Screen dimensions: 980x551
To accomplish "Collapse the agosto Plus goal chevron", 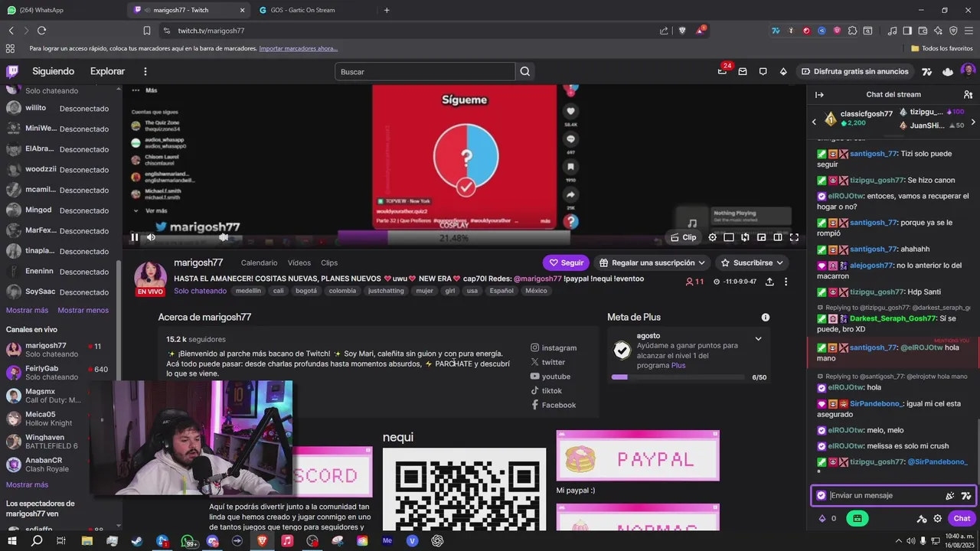I will click(x=758, y=339).
